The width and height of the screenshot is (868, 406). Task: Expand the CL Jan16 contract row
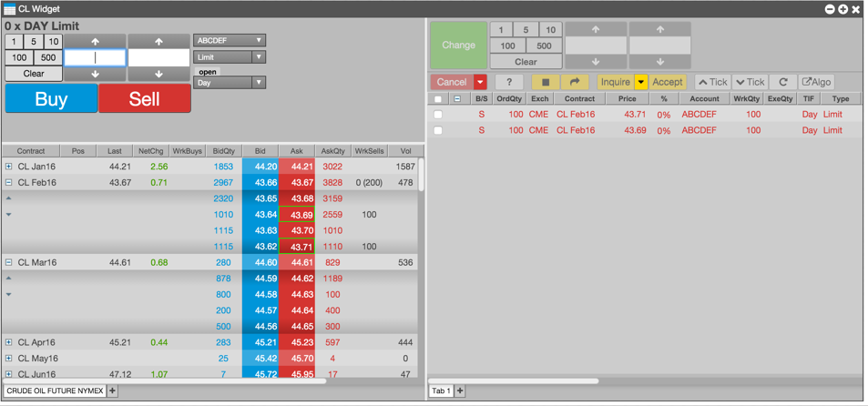pyautogui.click(x=8, y=167)
